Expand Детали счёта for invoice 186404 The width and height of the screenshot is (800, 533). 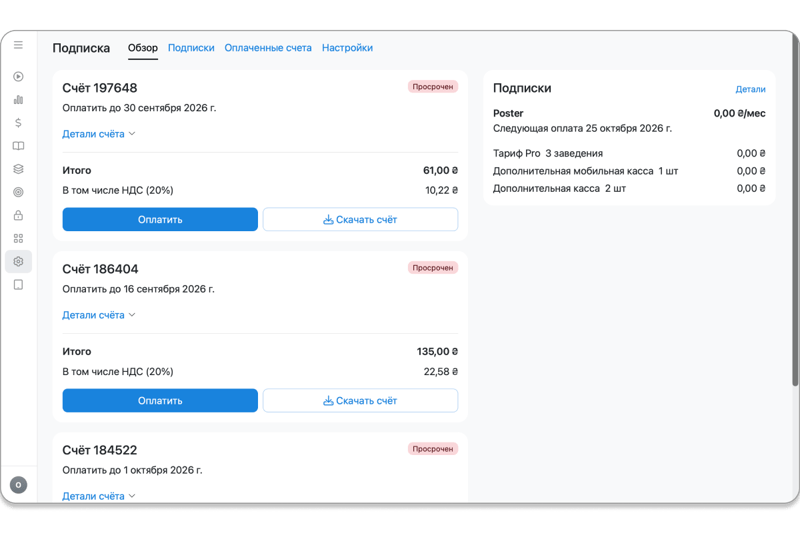coord(98,315)
